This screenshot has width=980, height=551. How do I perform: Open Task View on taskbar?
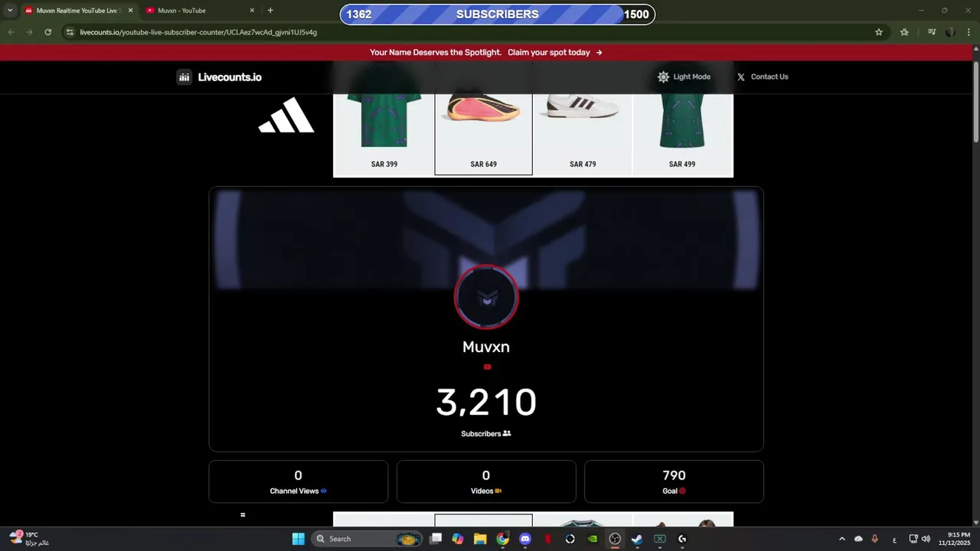pos(436,539)
